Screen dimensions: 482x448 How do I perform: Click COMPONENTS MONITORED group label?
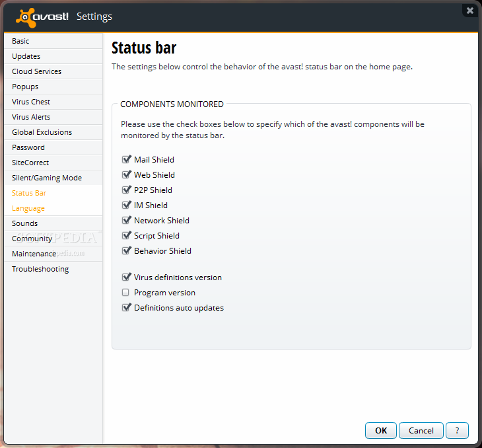[x=172, y=104]
